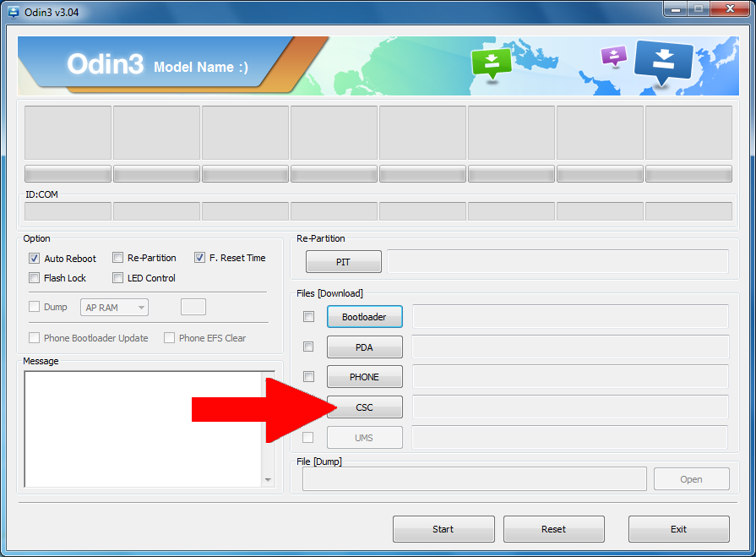This screenshot has width=756, height=557.
Task: Tick Phone EFS Clear checkbox
Action: coord(169,338)
